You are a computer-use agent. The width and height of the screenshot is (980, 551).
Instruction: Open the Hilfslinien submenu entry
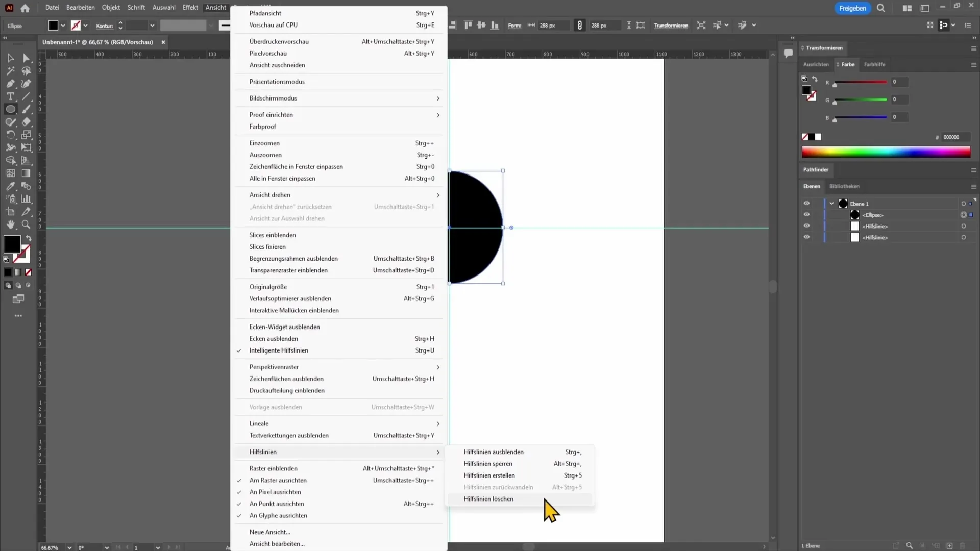[x=338, y=452]
